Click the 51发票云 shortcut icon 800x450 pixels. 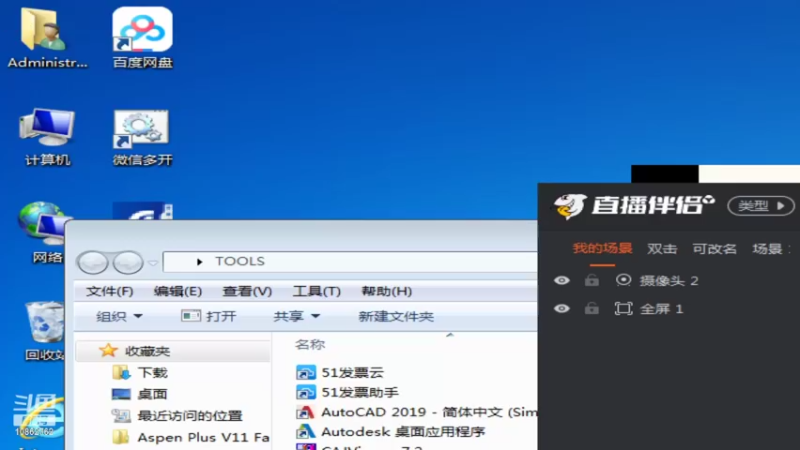tap(306, 372)
